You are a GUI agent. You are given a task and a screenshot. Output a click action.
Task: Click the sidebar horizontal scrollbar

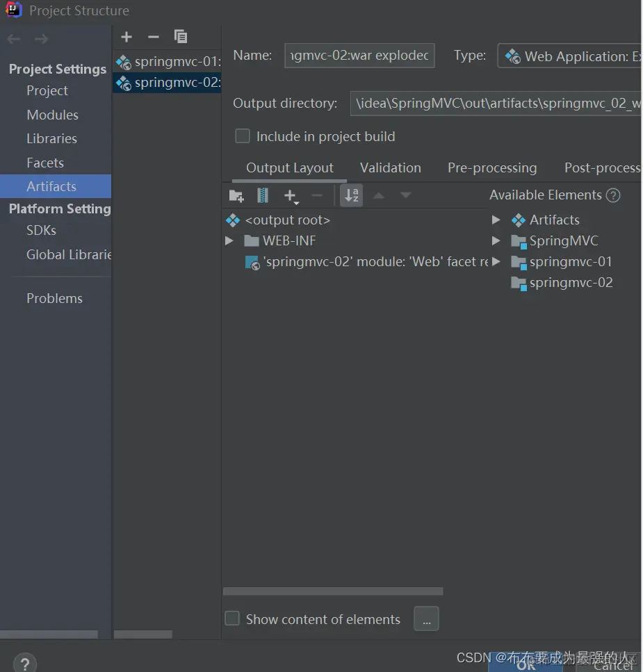pos(49,634)
